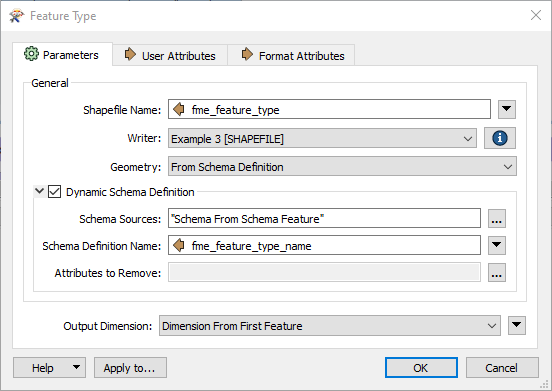Open the Attributes to Remove ellipsis button
The height and width of the screenshot is (391, 552).
click(496, 272)
